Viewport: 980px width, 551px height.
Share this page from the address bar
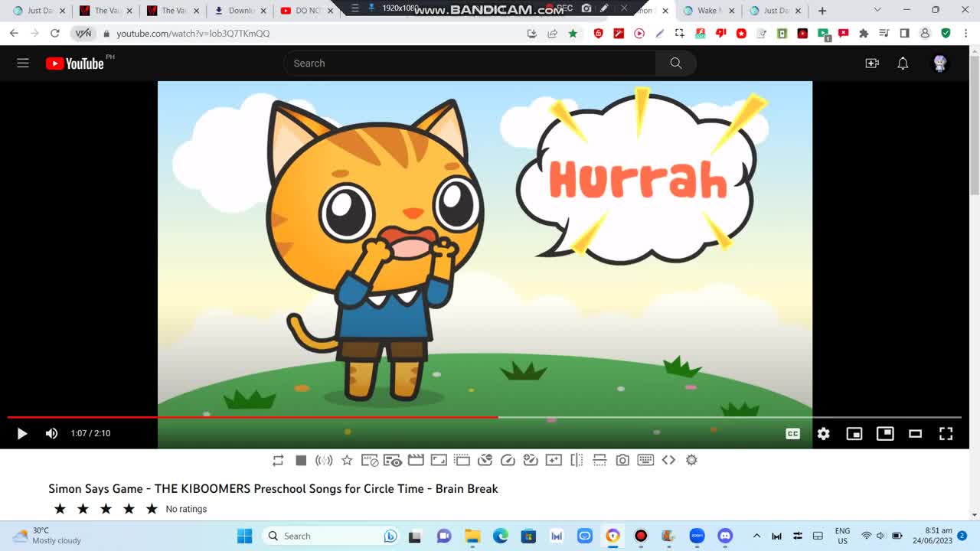tap(552, 34)
